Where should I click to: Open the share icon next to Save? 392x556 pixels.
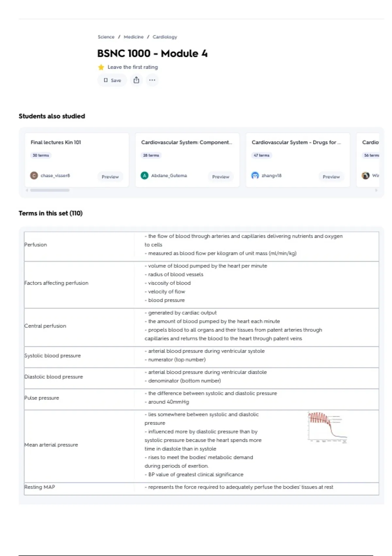(136, 80)
